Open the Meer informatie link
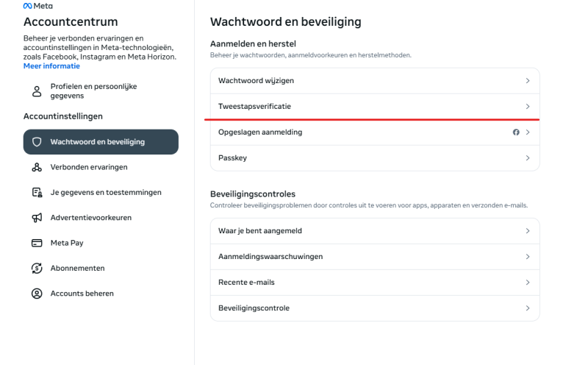Viewport: 588px width, 365px height. pos(51,65)
